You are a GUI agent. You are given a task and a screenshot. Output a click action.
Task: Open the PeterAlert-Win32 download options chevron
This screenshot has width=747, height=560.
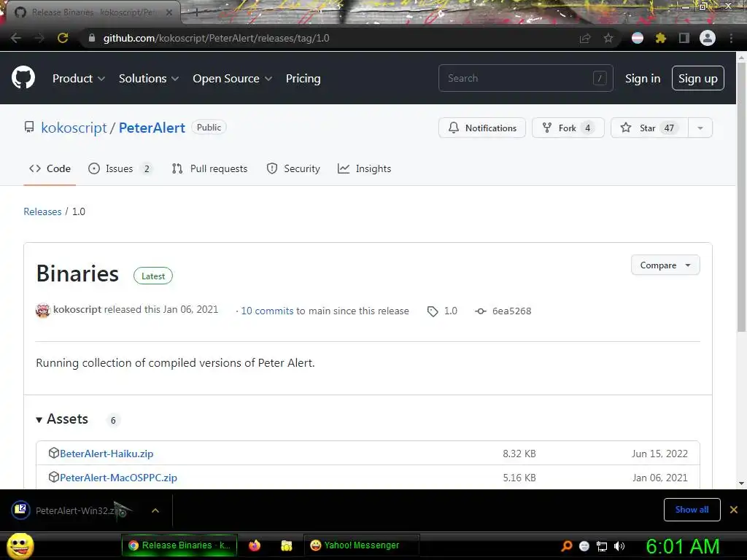click(155, 510)
